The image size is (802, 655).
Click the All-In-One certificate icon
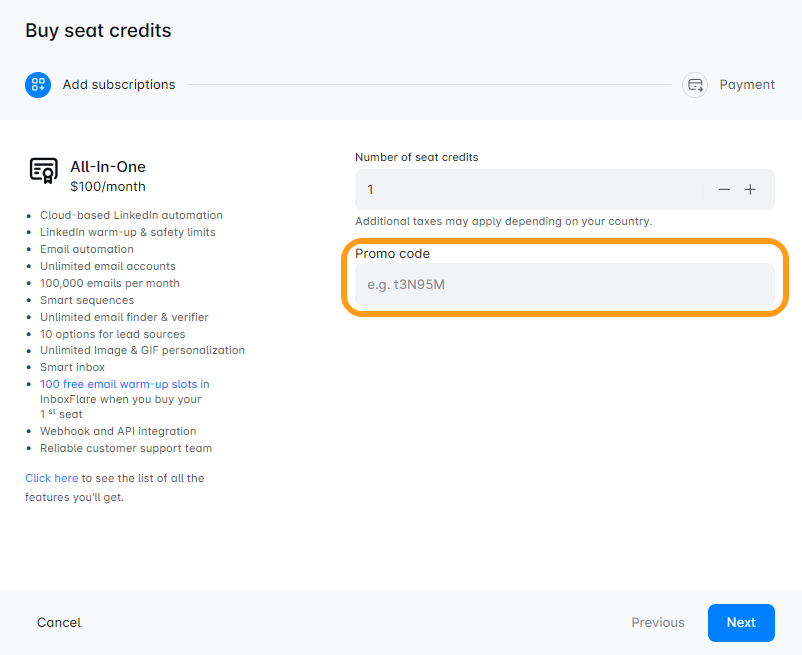pyautogui.click(x=43, y=172)
